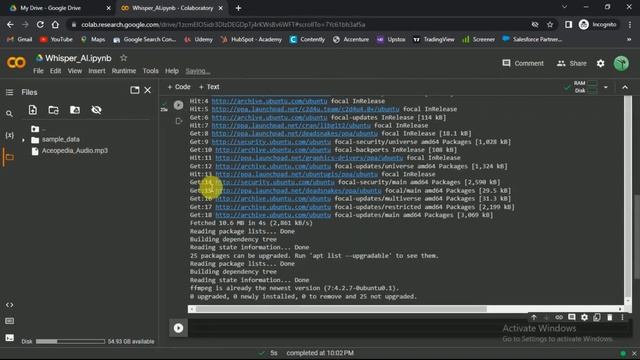Open browser three-dot menu
This screenshot has width=640, height=360.
pyautogui.click(x=629, y=24)
